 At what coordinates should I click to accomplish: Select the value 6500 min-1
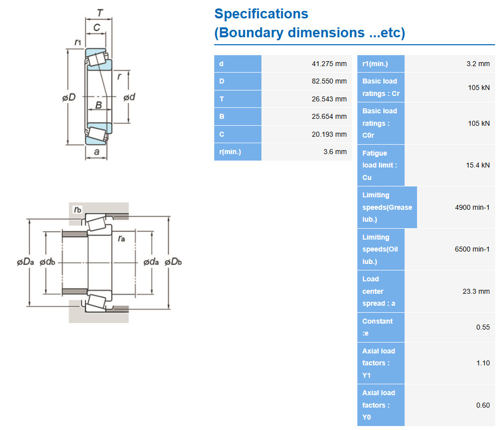[472, 249]
